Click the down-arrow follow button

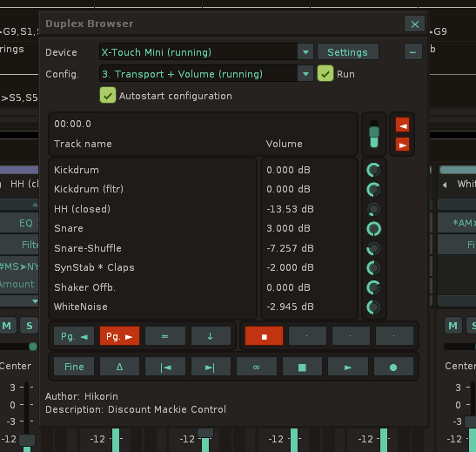pyautogui.click(x=211, y=336)
